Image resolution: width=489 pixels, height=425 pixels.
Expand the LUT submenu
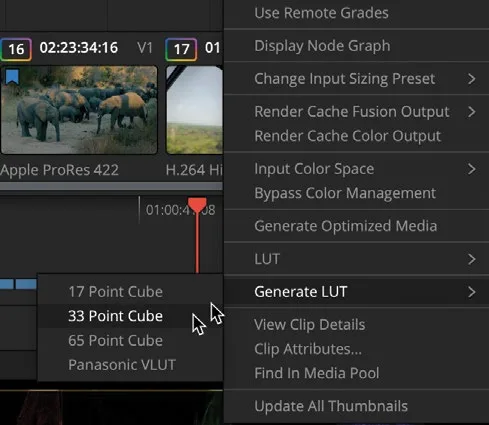coord(356,259)
